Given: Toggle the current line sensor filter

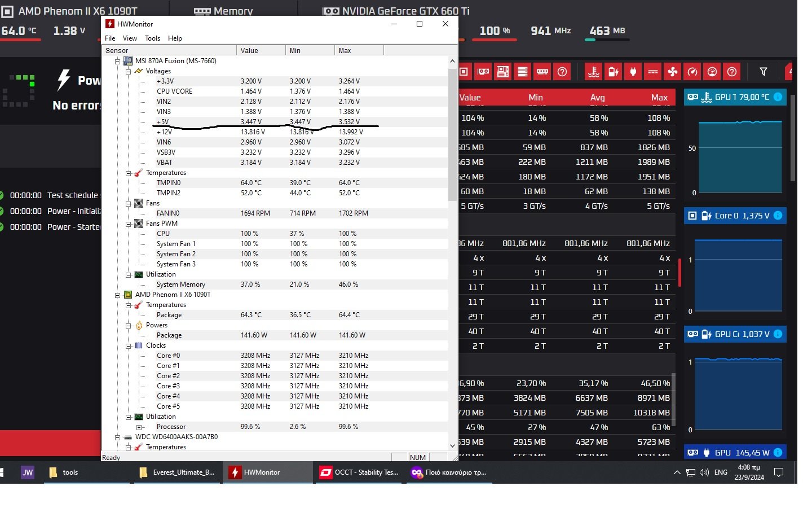Looking at the screenshot, I should coord(653,72).
